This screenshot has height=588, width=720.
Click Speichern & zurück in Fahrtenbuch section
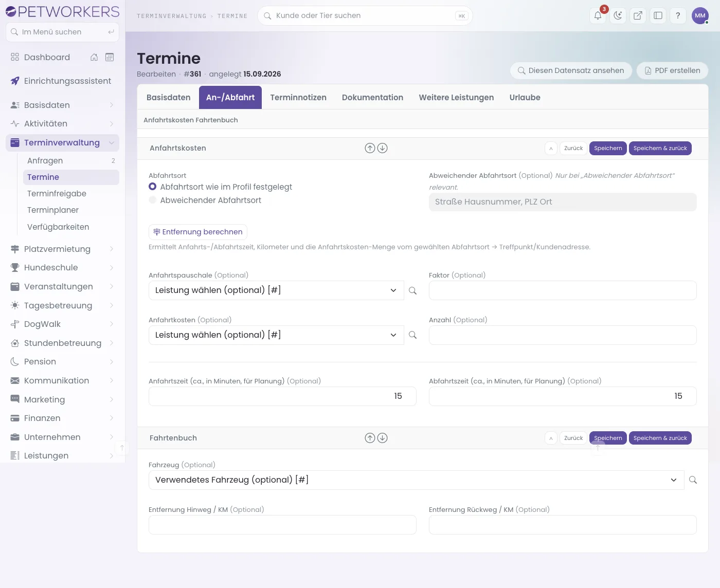click(660, 438)
